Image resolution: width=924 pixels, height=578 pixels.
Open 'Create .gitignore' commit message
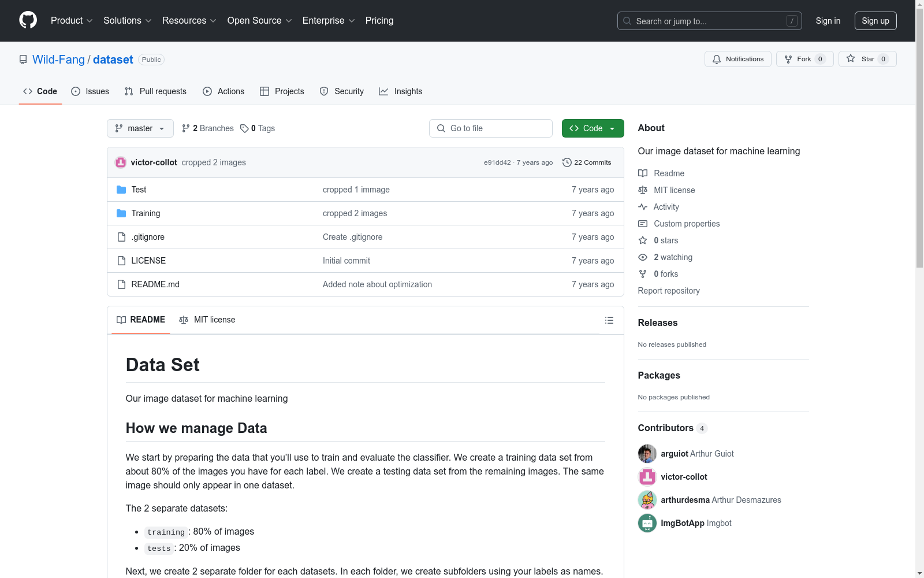point(352,237)
